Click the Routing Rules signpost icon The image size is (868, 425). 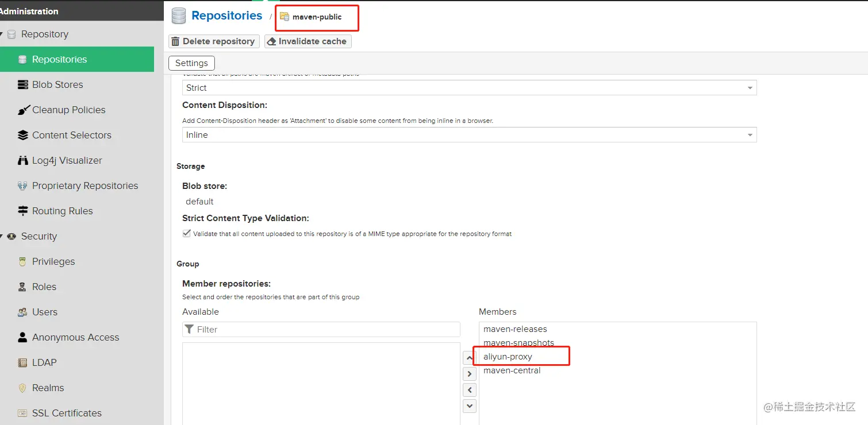coord(22,211)
